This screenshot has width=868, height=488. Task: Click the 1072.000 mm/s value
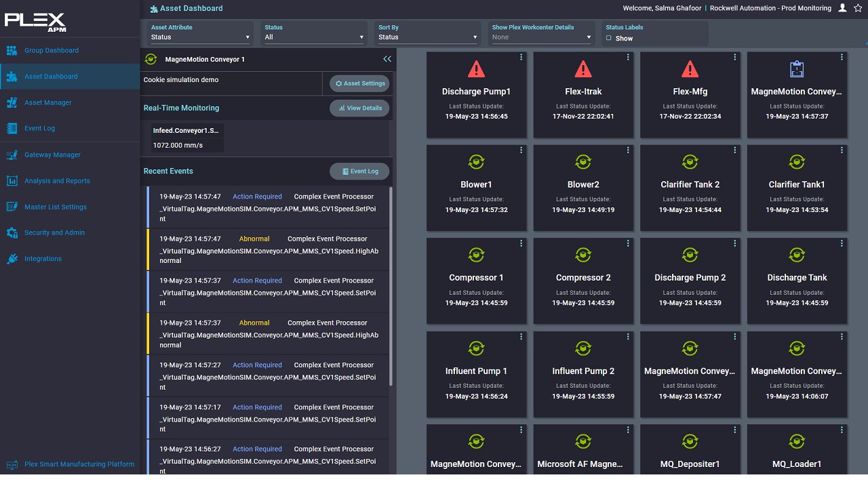(x=178, y=145)
